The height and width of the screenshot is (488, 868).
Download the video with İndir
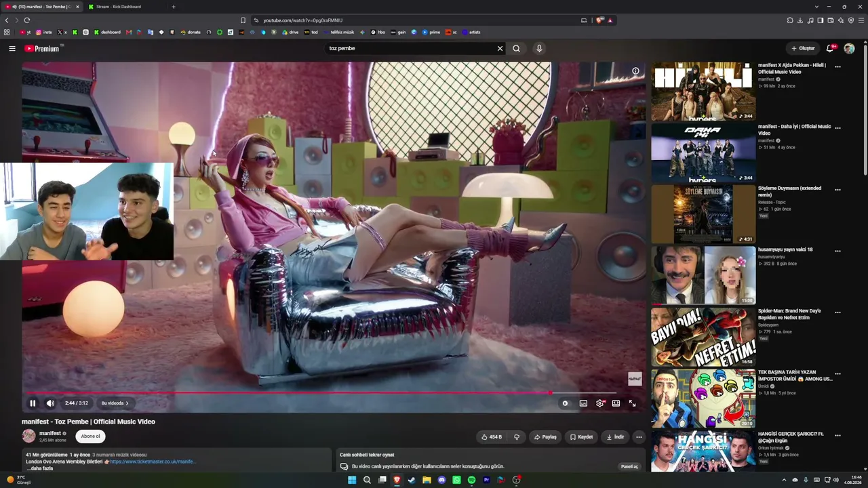615,437
